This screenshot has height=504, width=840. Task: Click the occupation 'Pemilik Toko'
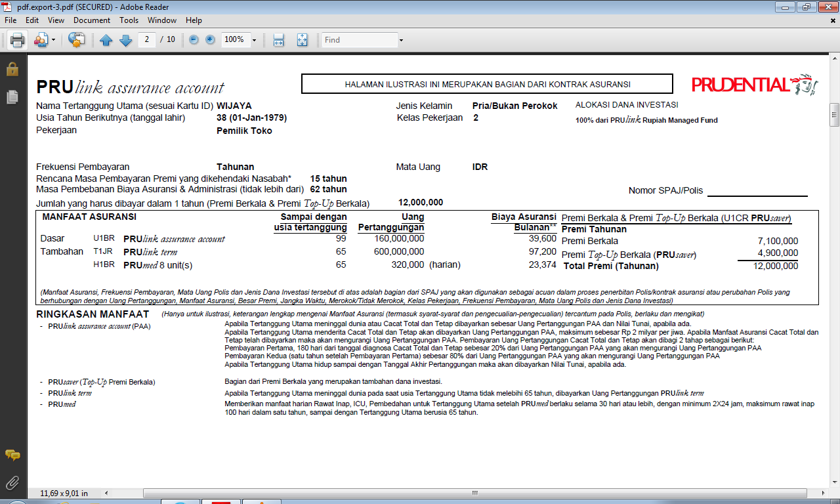point(244,131)
